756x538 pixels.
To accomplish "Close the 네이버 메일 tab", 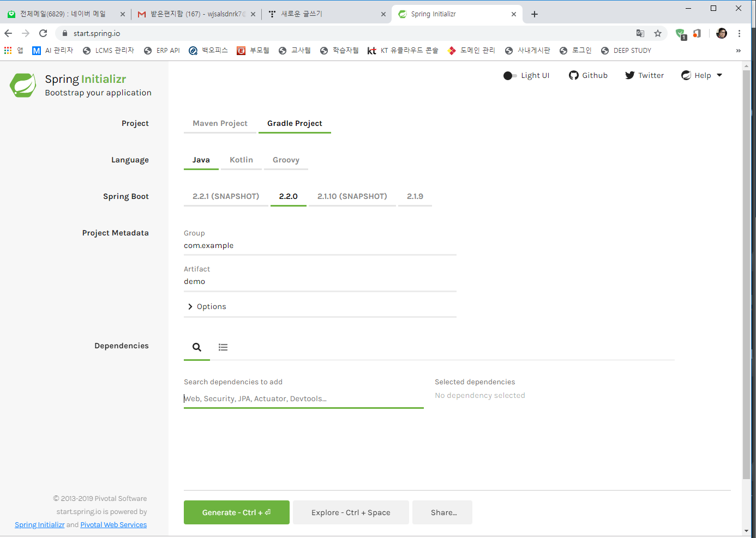I will coord(123,14).
